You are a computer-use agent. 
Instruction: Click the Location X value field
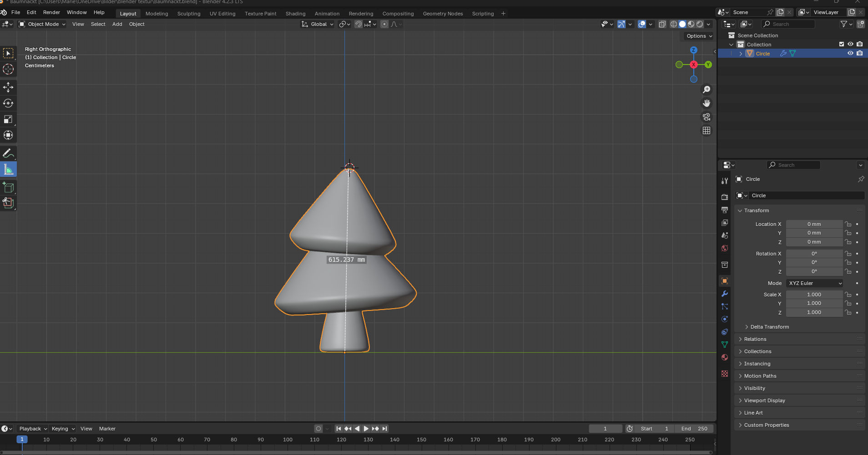click(814, 224)
